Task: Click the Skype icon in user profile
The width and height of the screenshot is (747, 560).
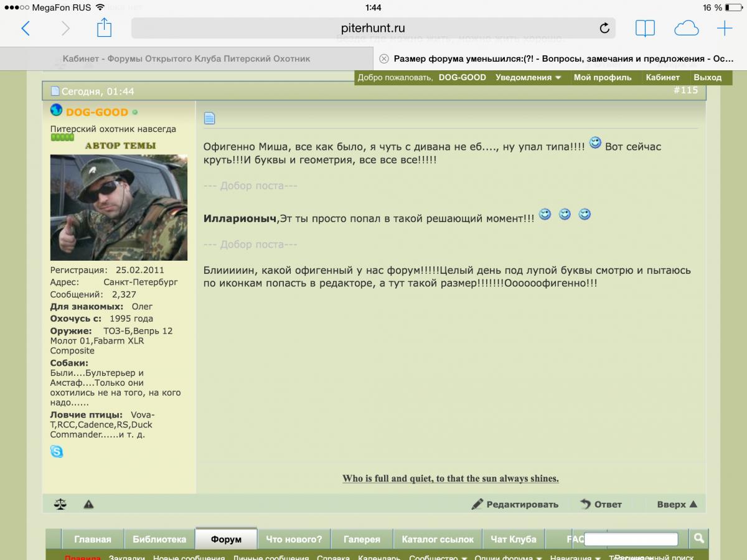Action: click(57, 452)
